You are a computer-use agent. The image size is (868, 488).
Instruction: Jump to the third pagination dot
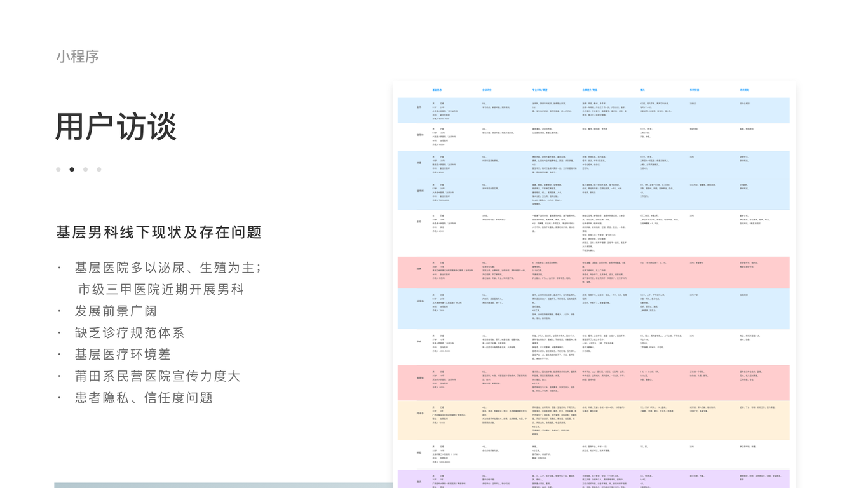coord(85,170)
